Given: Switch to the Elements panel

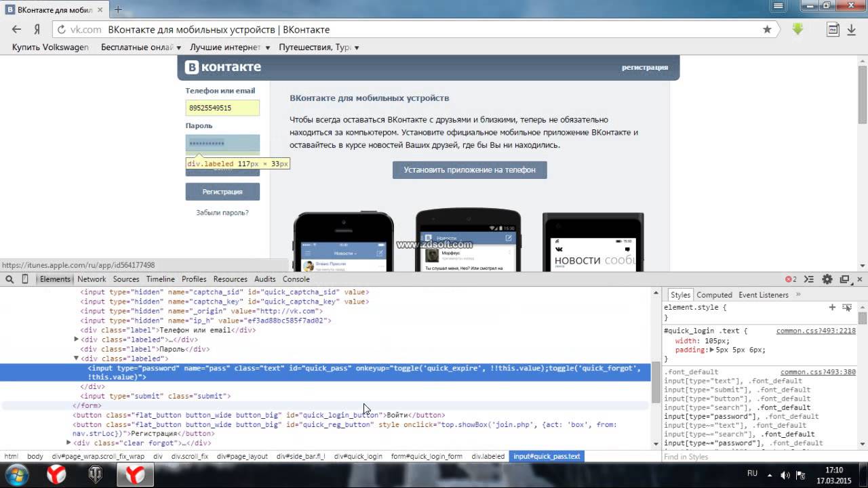Looking at the screenshot, I should 55,279.
